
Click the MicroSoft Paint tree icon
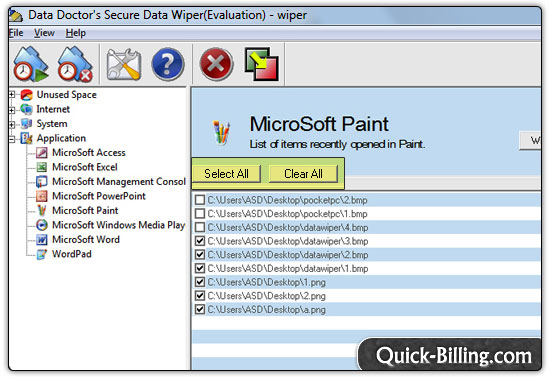coord(42,210)
